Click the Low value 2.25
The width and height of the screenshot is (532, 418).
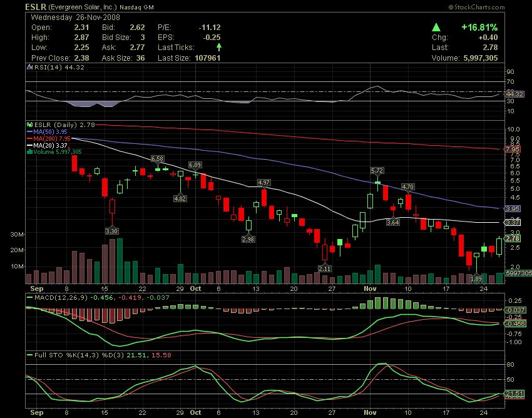[82, 48]
